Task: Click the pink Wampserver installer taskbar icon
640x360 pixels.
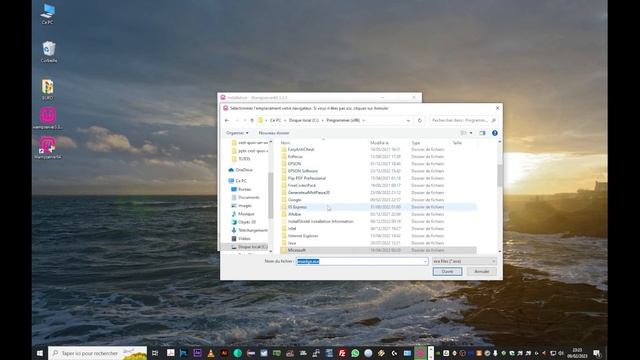Action: pos(420,353)
